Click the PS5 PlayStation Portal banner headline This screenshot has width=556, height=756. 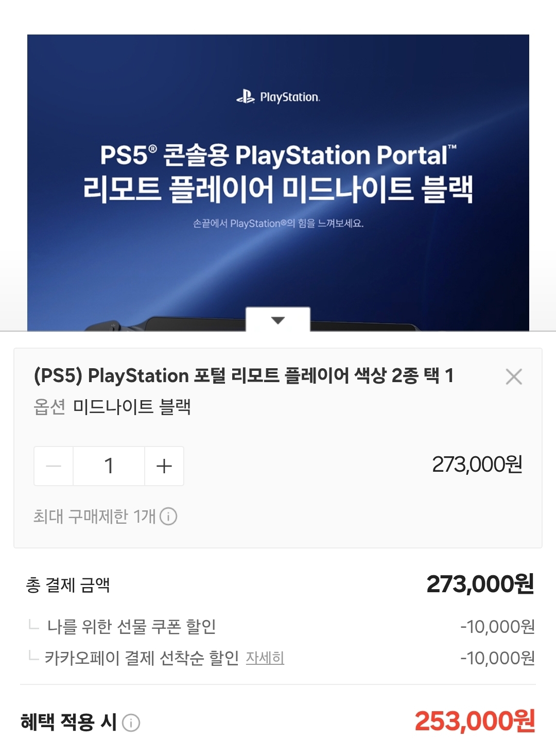point(278,173)
